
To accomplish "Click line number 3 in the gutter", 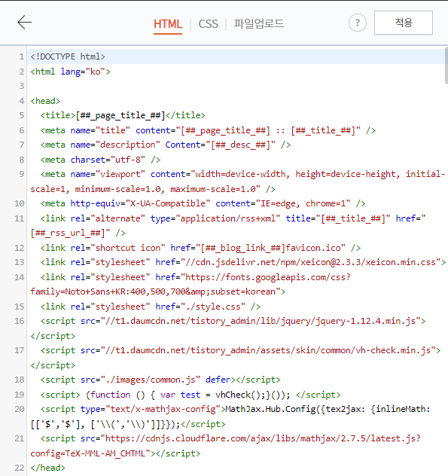I will point(21,86).
